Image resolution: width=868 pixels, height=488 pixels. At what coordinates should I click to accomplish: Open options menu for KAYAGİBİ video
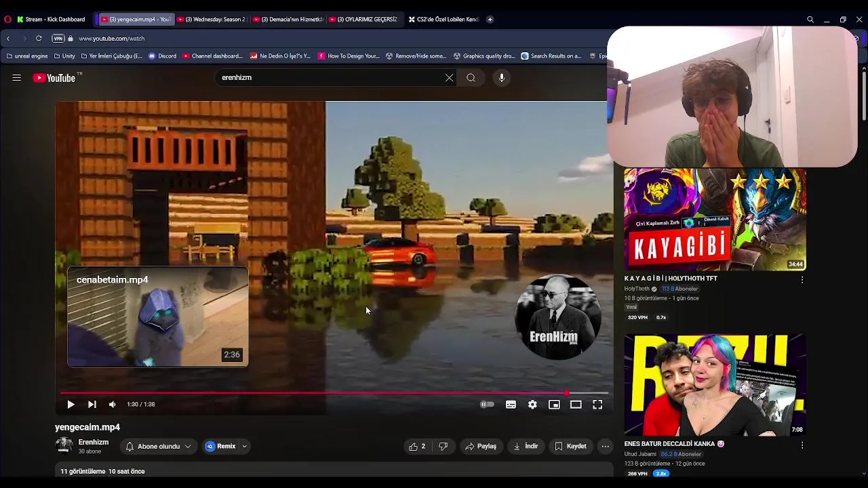click(802, 280)
